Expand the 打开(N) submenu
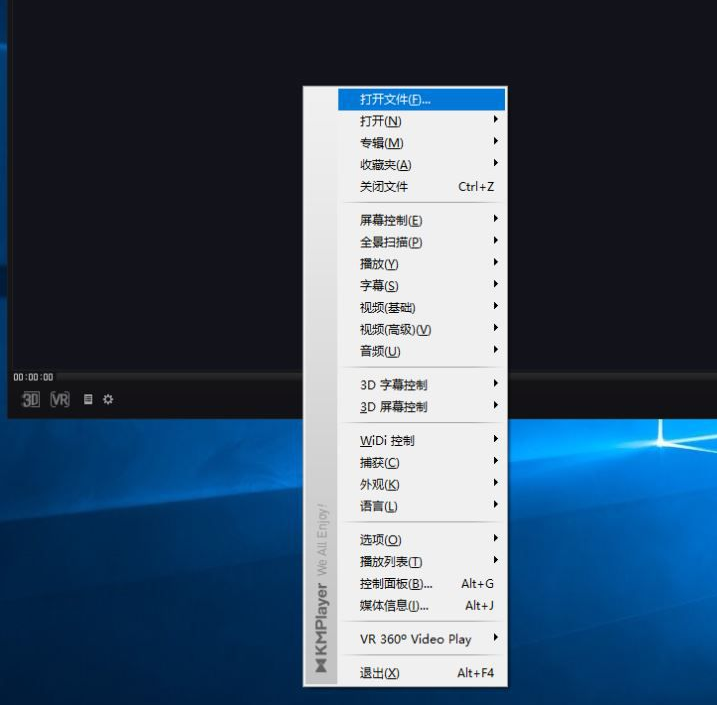Viewport: 717px width, 705px height. click(380, 121)
